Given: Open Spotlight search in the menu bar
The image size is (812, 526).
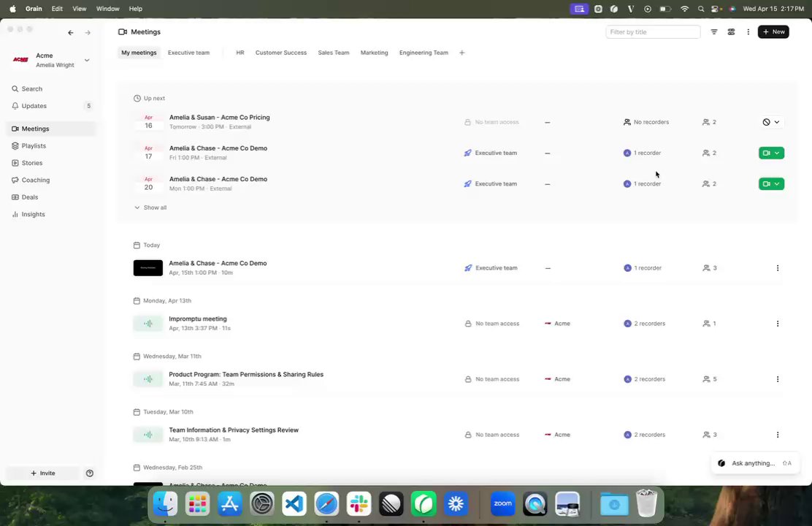Looking at the screenshot, I should 701,9.
